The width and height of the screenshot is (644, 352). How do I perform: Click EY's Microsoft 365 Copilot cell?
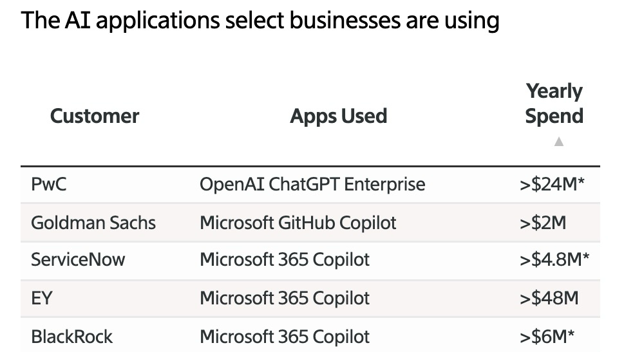click(x=285, y=298)
